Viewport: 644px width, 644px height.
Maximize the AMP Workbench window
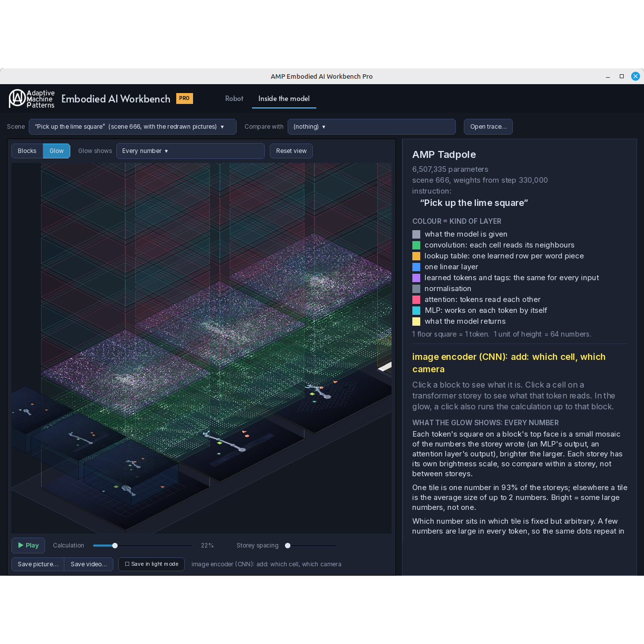tap(622, 76)
